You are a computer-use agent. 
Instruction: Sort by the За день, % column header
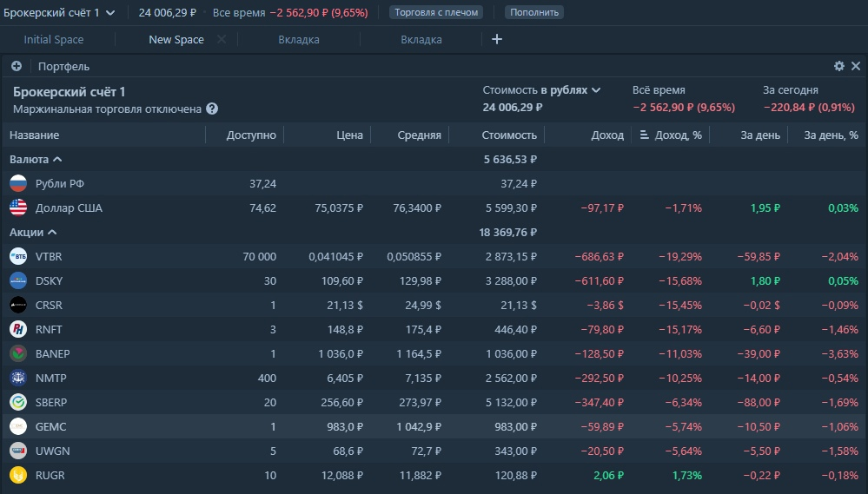[832, 135]
